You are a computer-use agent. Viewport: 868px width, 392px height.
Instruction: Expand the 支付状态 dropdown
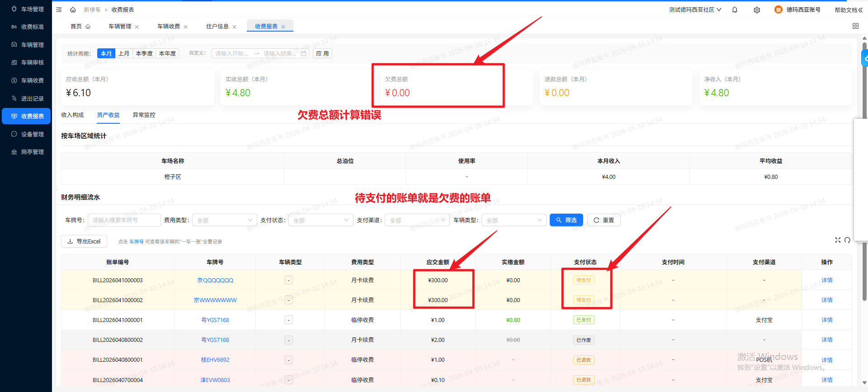point(321,220)
